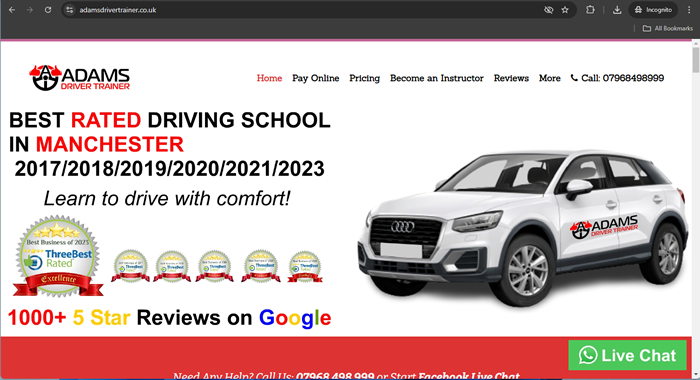Open the browser three-dot menu
Image resolution: width=700 pixels, height=380 pixels.
689,10
